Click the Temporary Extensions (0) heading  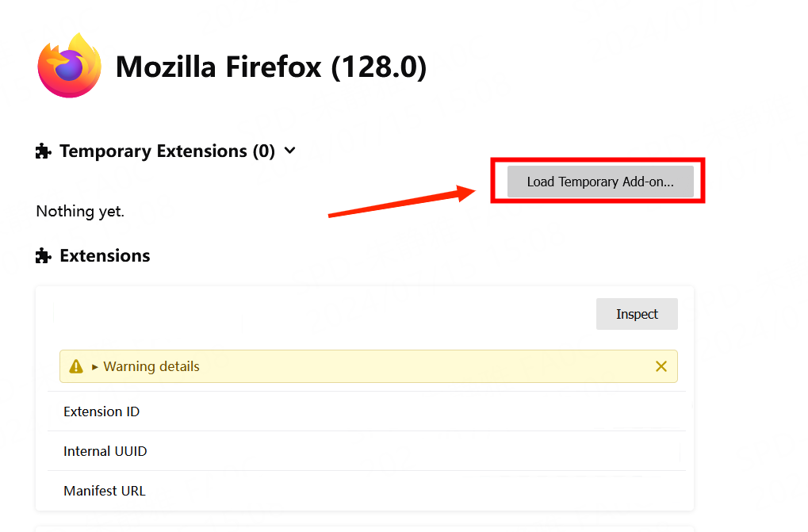click(x=167, y=151)
